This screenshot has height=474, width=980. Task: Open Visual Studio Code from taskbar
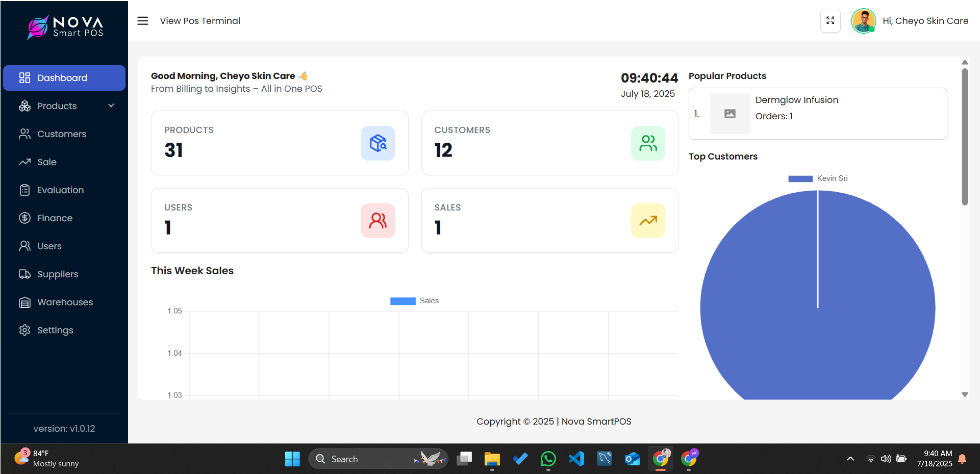[x=576, y=459]
